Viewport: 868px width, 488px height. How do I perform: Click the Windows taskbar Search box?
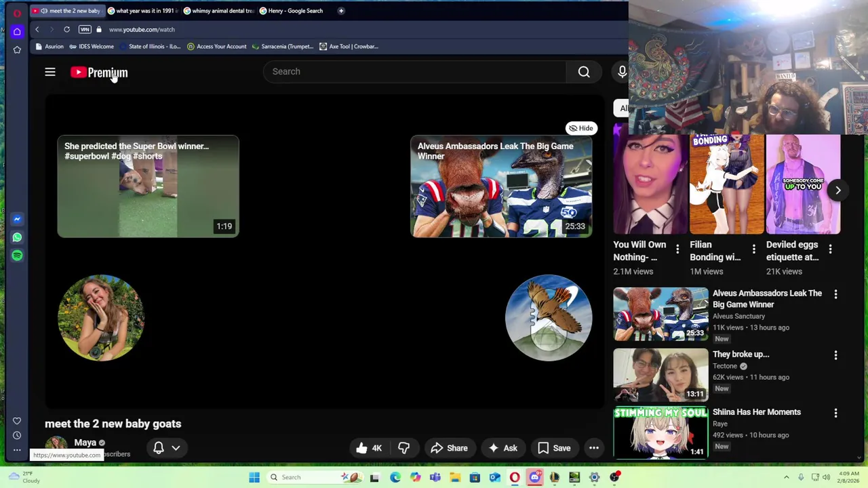(315, 477)
